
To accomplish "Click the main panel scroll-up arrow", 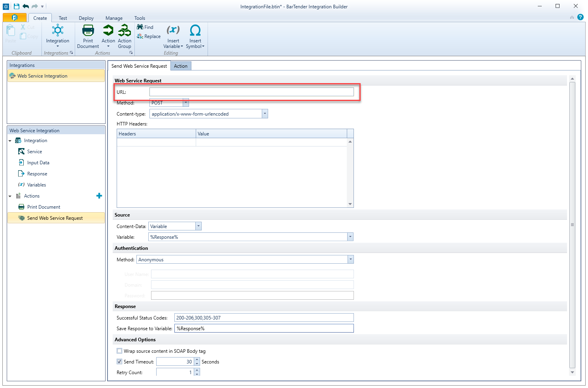I will point(572,79).
